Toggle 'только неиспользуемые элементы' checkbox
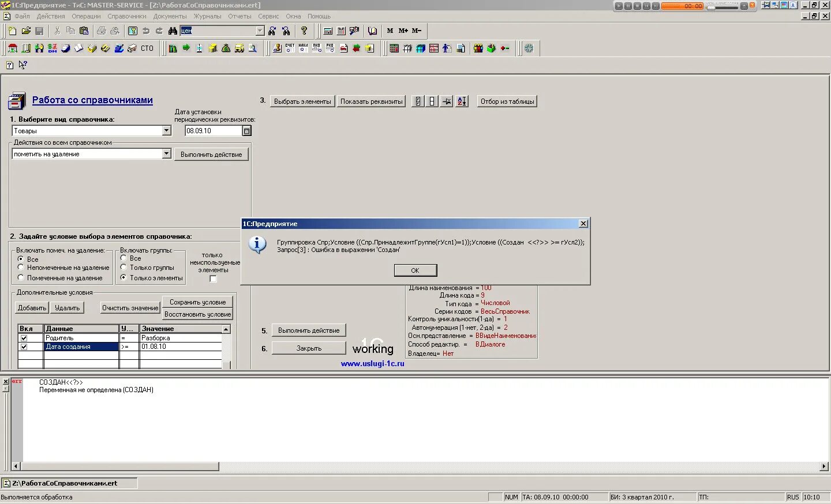 click(x=213, y=279)
